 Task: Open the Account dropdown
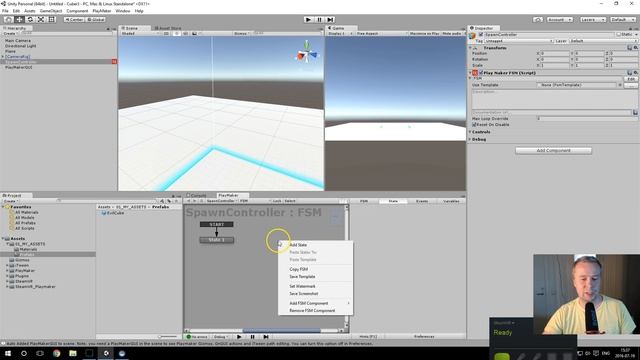tap(559, 20)
